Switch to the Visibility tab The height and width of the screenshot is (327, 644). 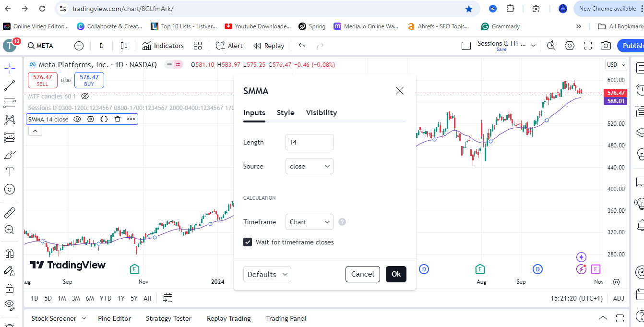tap(321, 113)
